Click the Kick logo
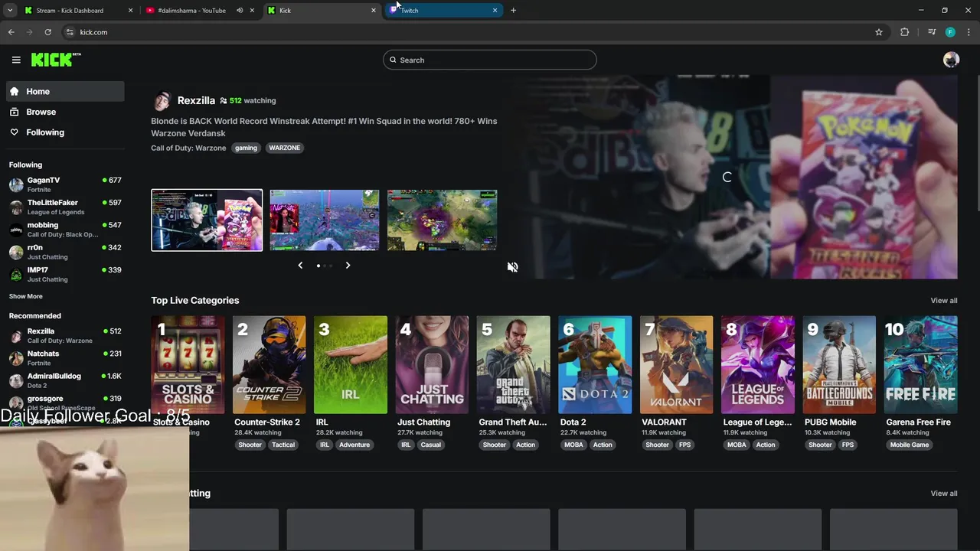The height and width of the screenshot is (551, 980). point(55,60)
